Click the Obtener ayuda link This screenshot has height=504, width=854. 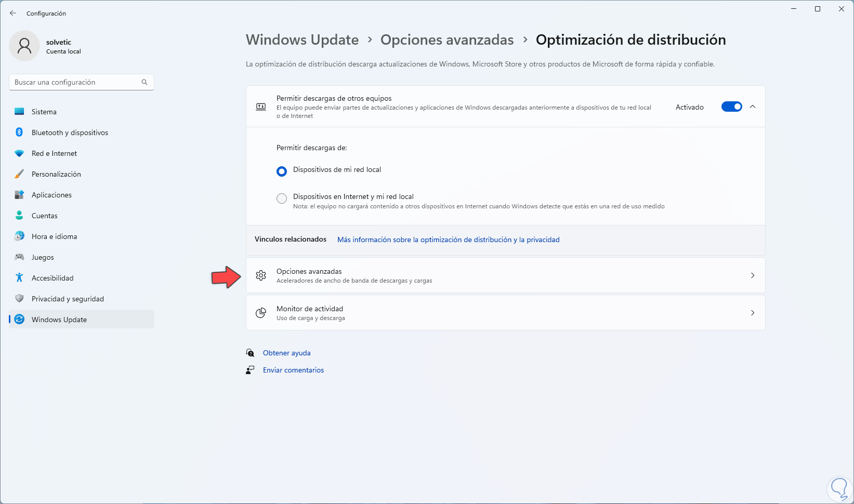(286, 353)
